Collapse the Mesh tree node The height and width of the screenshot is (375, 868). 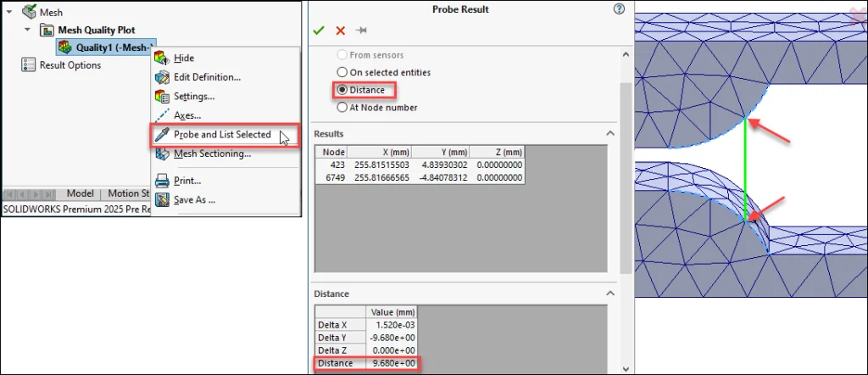click(8, 12)
